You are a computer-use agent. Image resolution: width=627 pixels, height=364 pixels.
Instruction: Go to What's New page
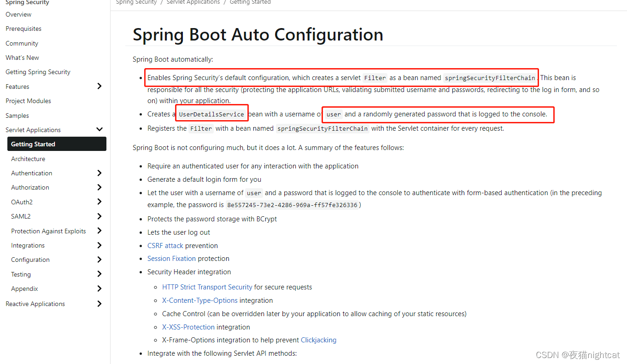click(x=22, y=58)
